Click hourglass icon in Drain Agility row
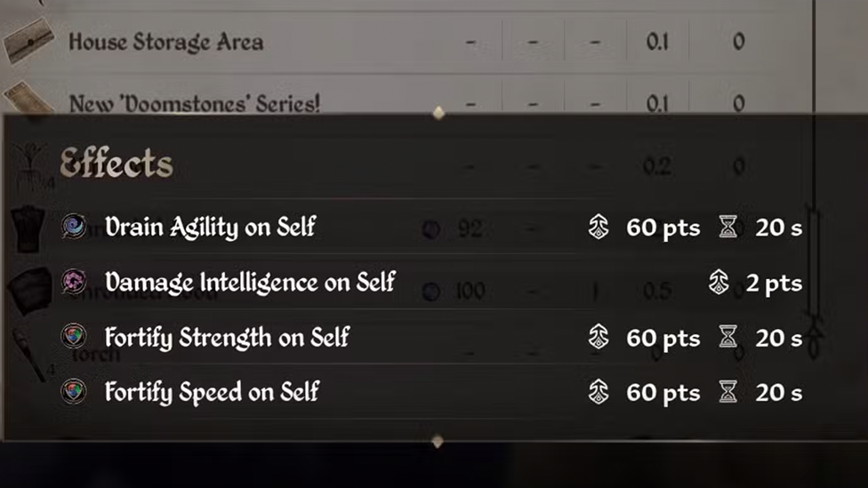 [x=728, y=228]
